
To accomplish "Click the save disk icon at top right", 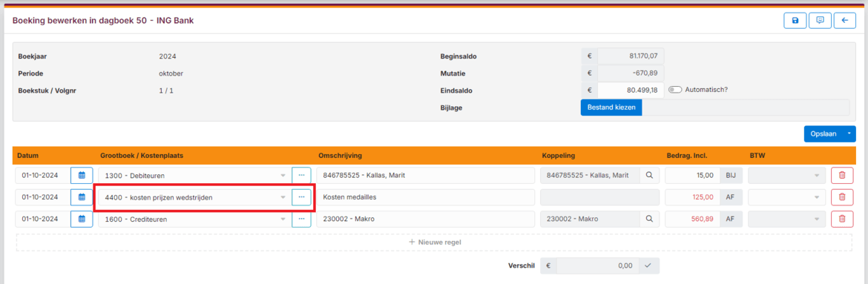I will 795,21.
